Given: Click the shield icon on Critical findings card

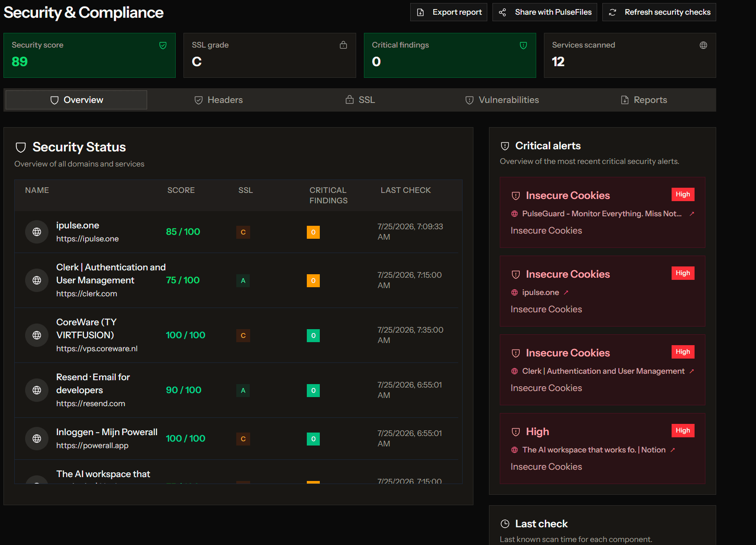Looking at the screenshot, I should [x=524, y=45].
